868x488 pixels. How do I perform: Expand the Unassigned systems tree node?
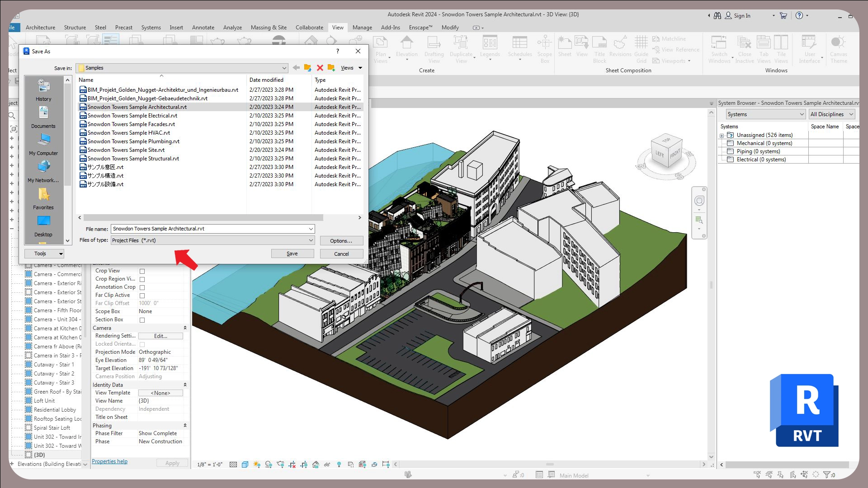tap(722, 136)
